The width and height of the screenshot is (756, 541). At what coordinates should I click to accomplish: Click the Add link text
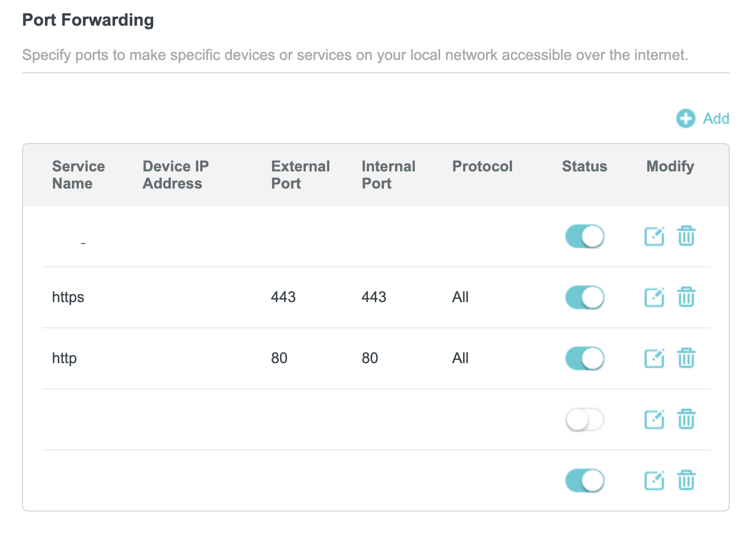pyautogui.click(x=716, y=118)
